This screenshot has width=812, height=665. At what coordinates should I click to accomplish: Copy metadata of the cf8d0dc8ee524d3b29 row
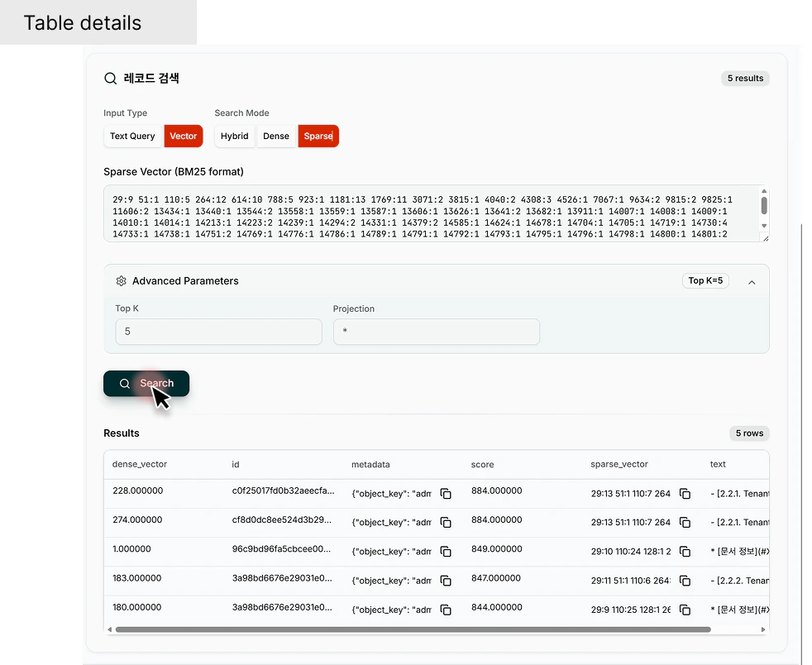(x=446, y=523)
